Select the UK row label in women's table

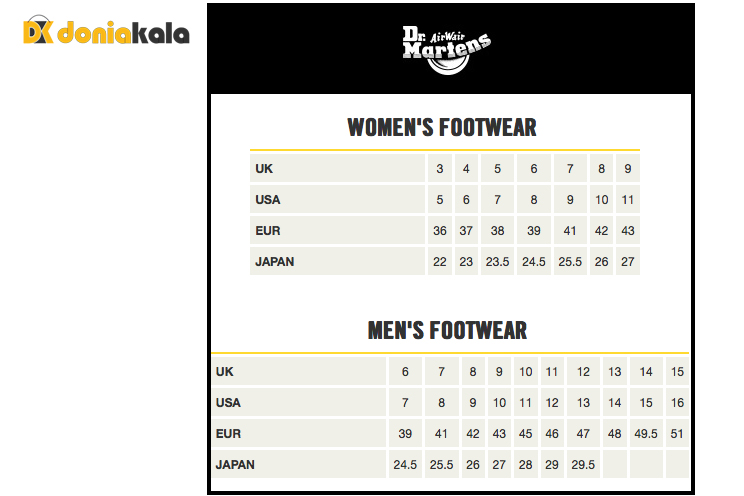(x=264, y=169)
